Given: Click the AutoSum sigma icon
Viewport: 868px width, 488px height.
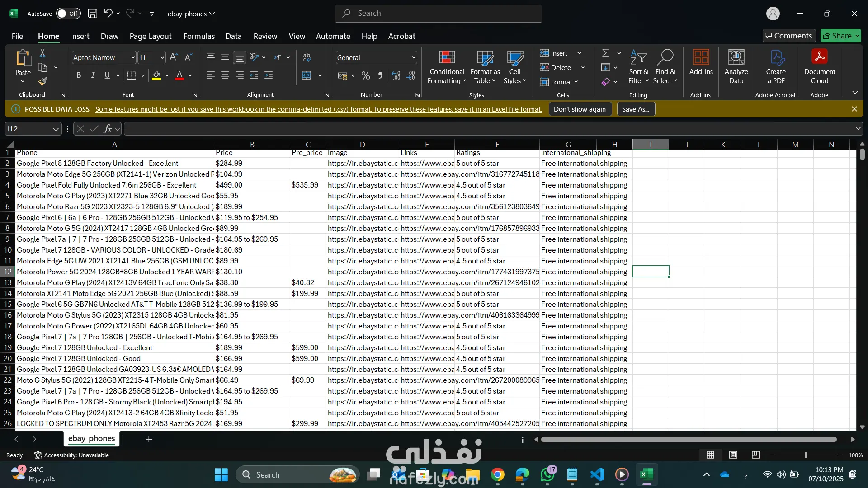Looking at the screenshot, I should click(606, 53).
